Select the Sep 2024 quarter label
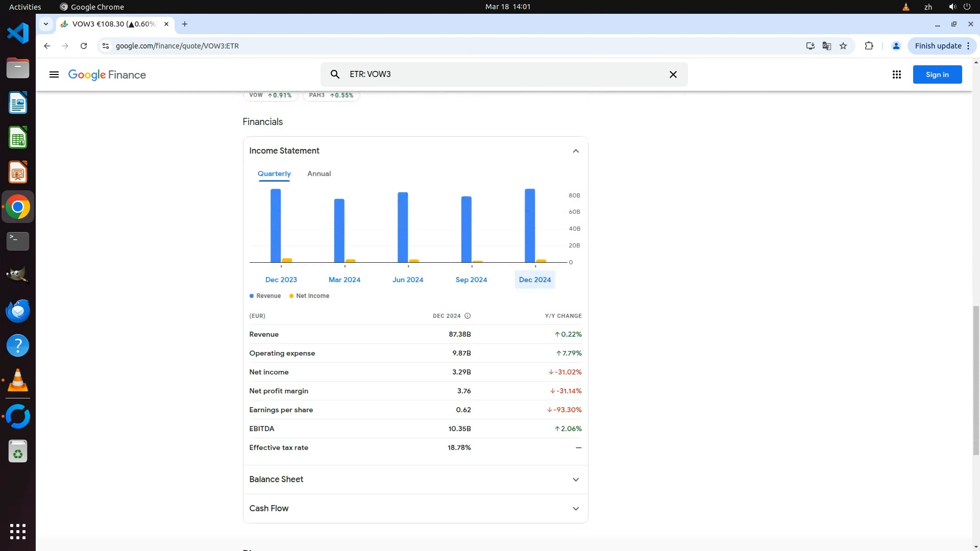Image resolution: width=980 pixels, height=551 pixels. tap(471, 280)
